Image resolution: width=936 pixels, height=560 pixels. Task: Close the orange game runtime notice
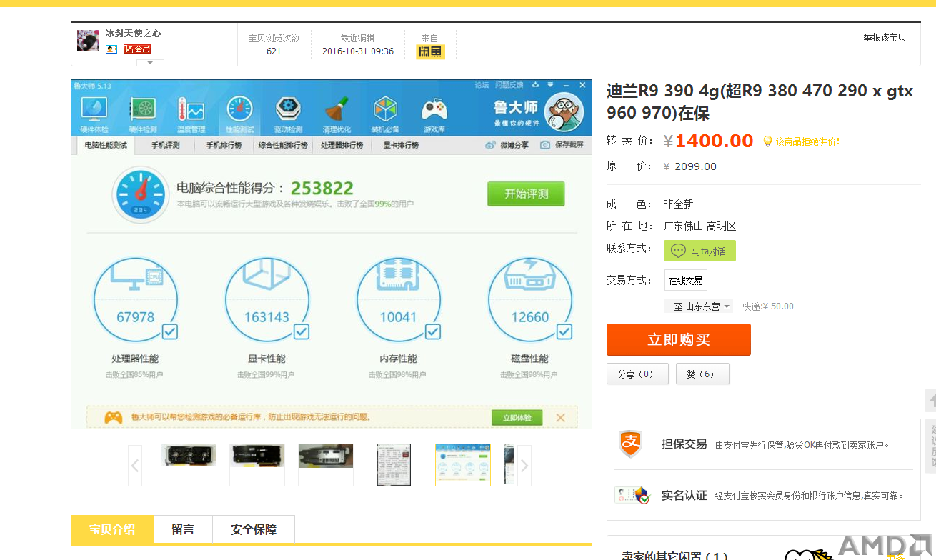(560, 418)
